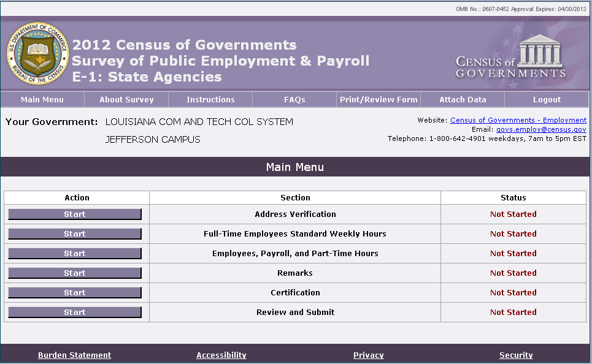
Task: Click the Section column header
Action: point(295,198)
